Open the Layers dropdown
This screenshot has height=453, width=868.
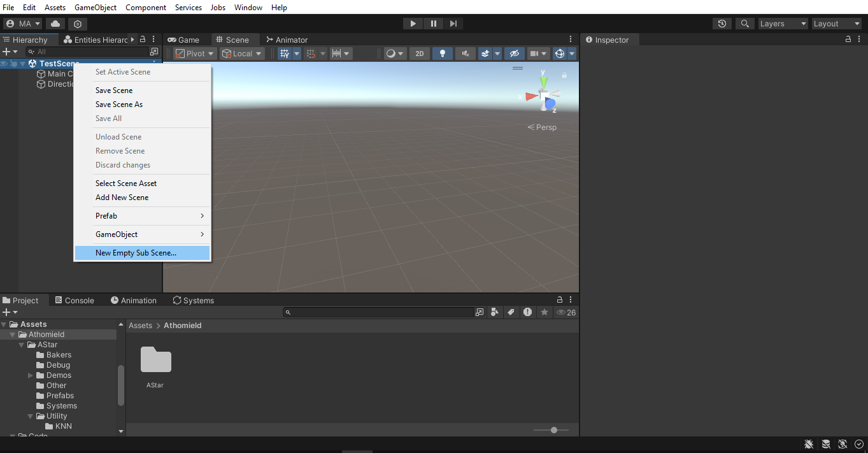(x=783, y=24)
